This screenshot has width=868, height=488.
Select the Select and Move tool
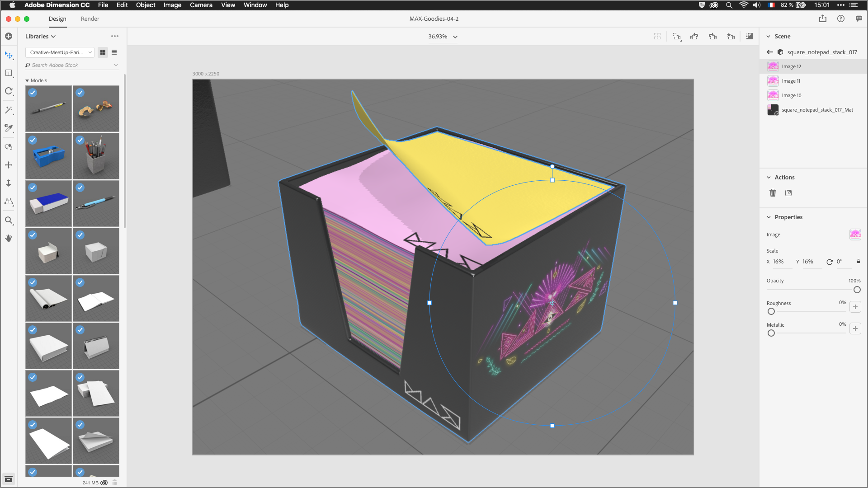pos(9,55)
